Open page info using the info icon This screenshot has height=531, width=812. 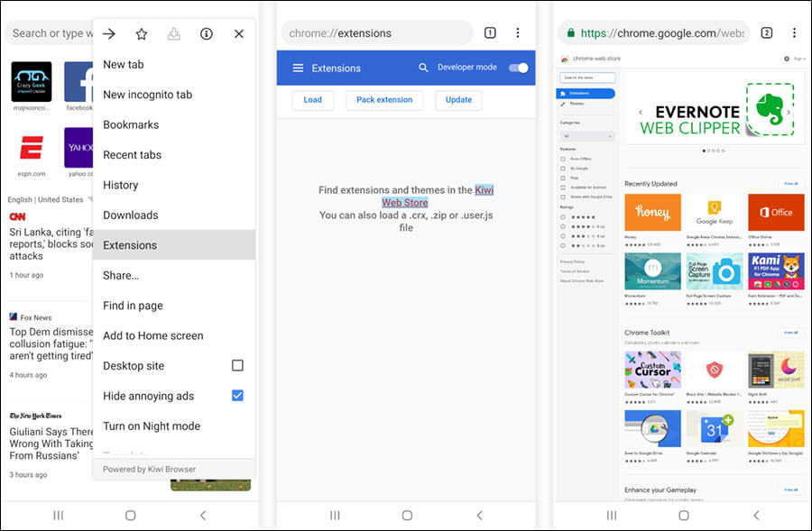206,33
